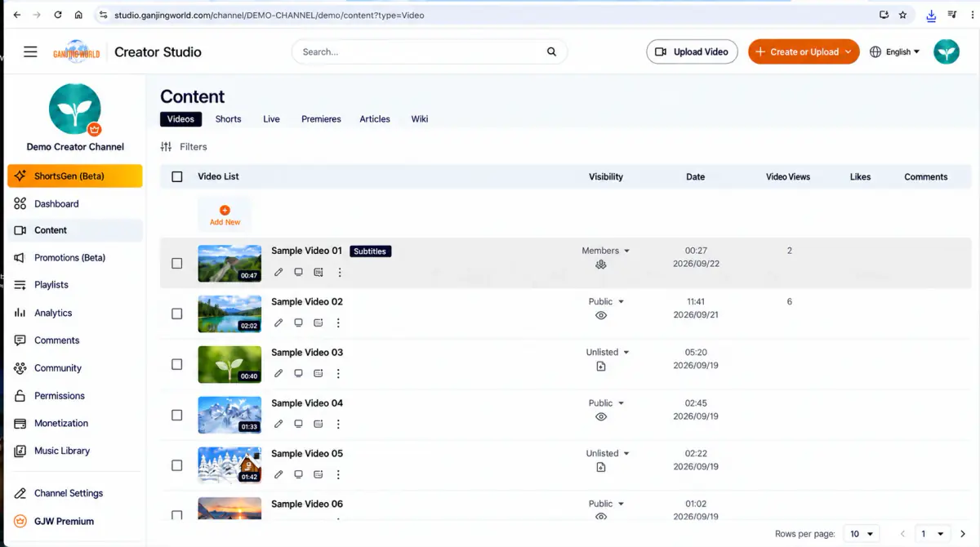Open Unlisted visibility dropdown for Sample Video 05
The height and width of the screenshot is (547, 980).
tap(608, 453)
